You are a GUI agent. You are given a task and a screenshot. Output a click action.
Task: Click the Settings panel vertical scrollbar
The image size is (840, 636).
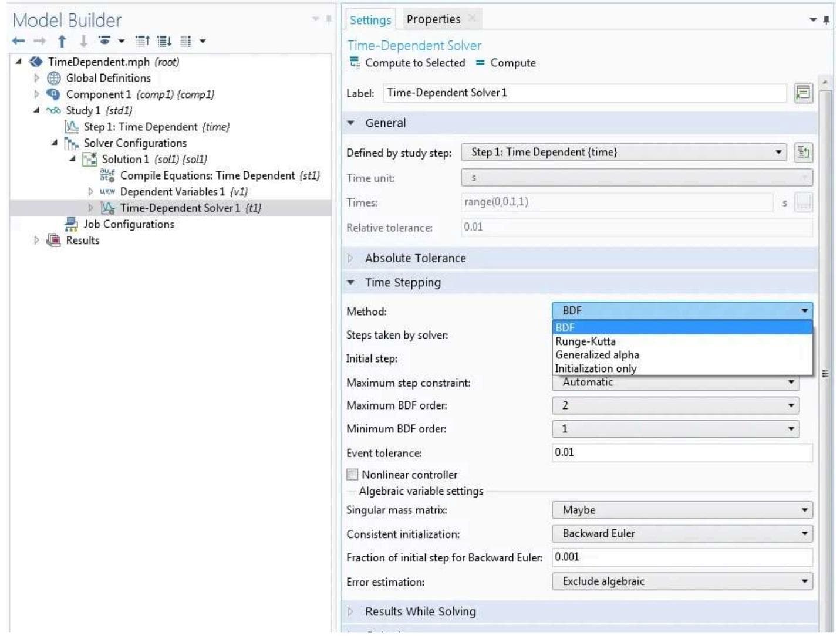tap(825, 352)
